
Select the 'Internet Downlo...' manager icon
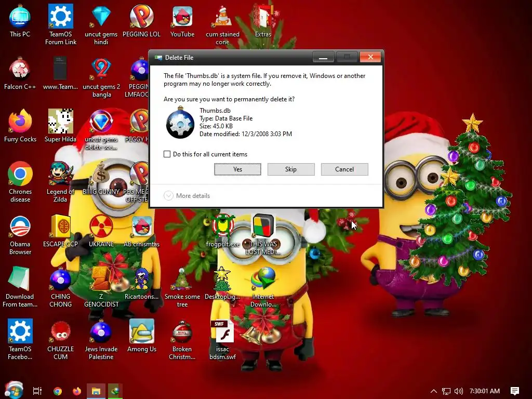(263, 287)
